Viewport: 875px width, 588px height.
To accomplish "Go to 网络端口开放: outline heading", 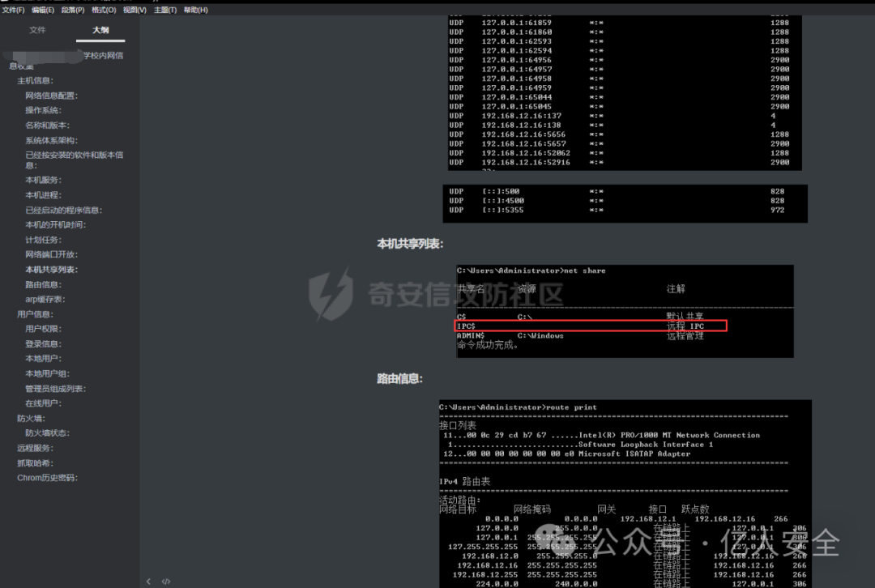I will tap(51, 254).
